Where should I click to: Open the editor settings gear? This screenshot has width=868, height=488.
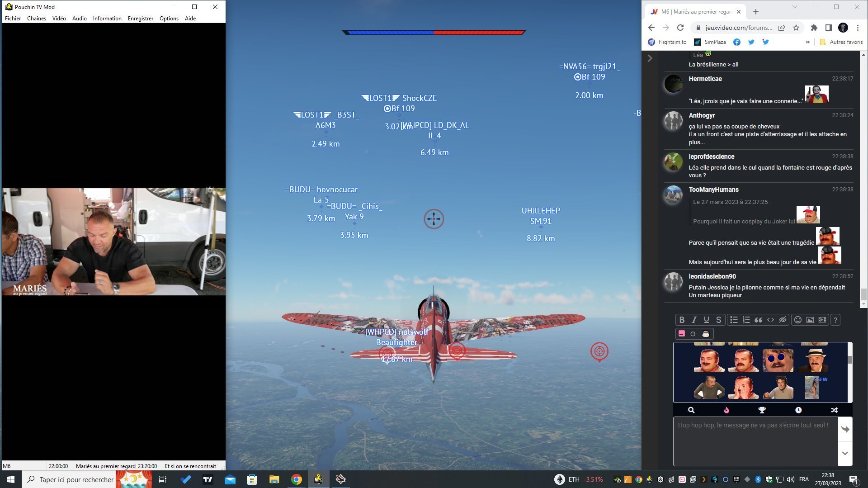(x=693, y=334)
